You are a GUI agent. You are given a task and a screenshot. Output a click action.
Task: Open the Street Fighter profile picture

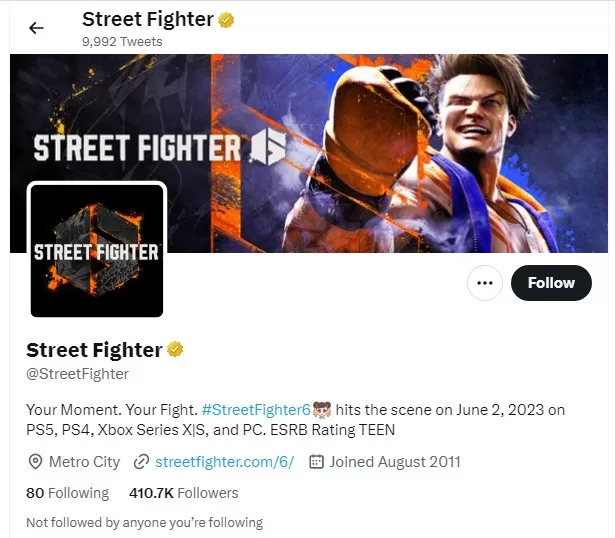pyautogui.click(x=97, y=251)
